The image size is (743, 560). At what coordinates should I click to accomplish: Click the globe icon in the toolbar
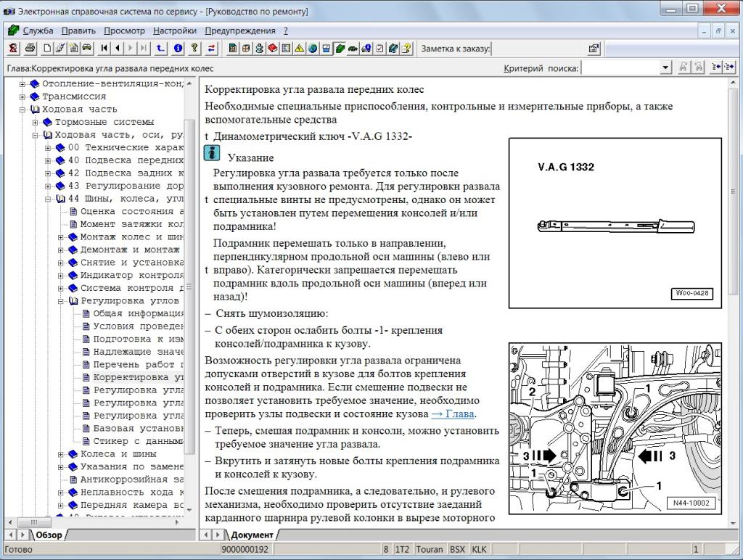coord(312,49)
